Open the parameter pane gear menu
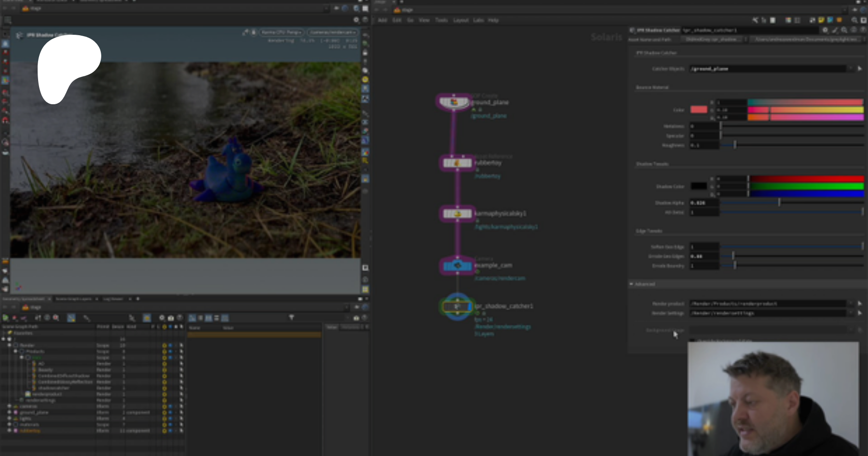 pyautogui.click(x=825, y=30)
